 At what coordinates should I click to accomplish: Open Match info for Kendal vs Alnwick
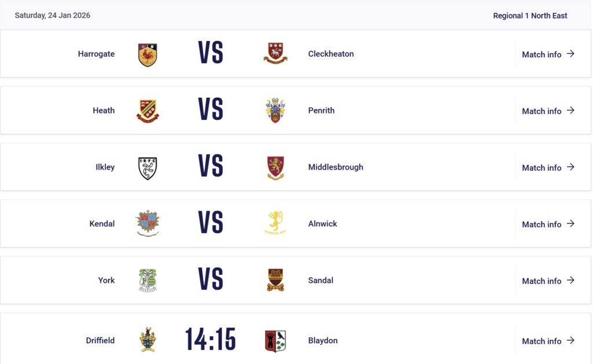548,225
